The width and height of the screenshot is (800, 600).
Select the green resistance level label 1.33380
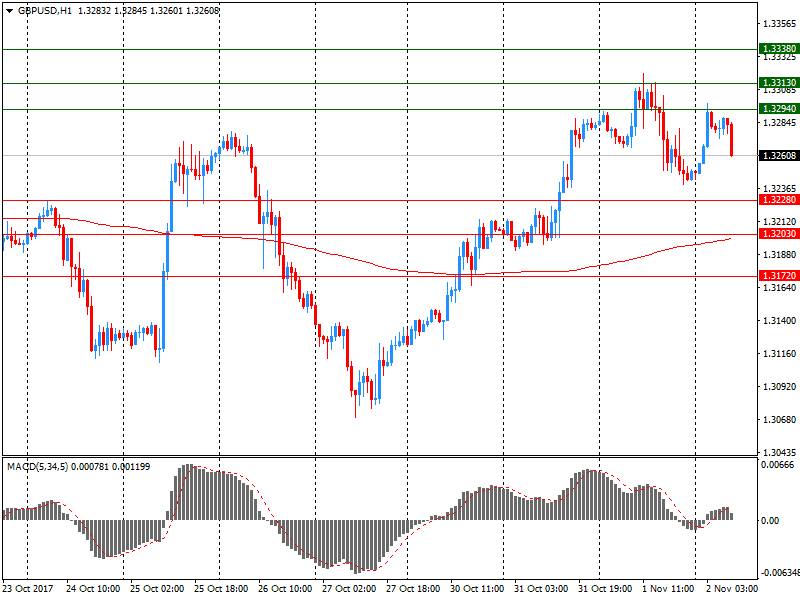click(779, 49)
